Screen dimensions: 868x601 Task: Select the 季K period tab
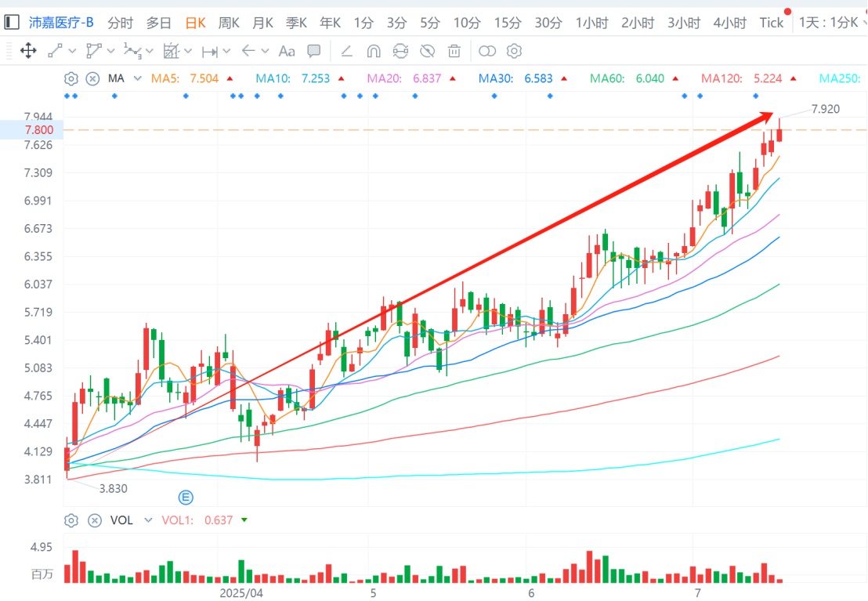coord(296,23)
